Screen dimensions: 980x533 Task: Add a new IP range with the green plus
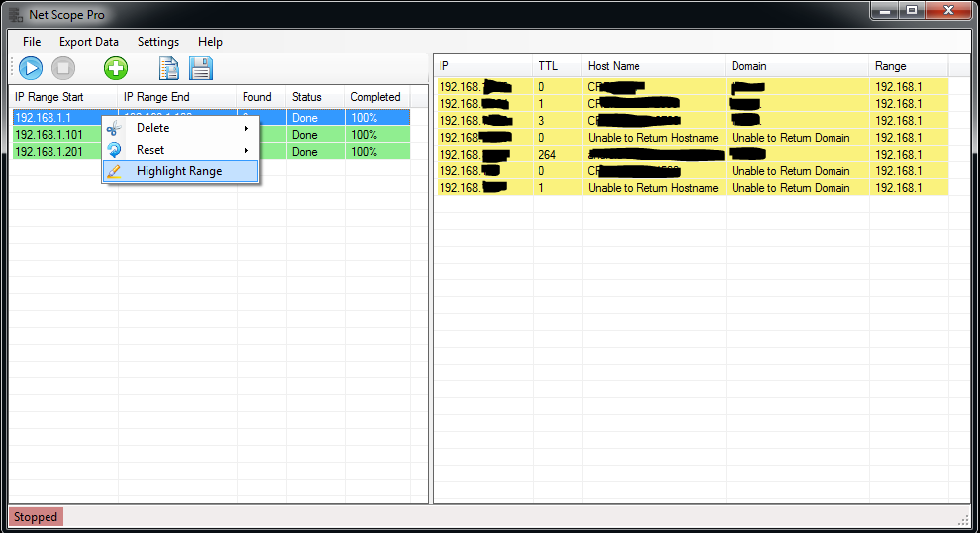pos(116,68)
